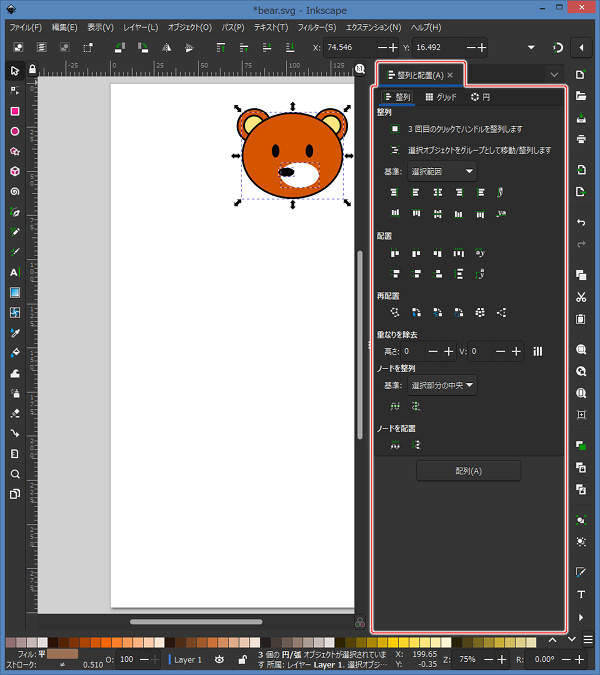Expand the dock panel chevron menu
Screen dimensions: 600x675
(554, 74)
